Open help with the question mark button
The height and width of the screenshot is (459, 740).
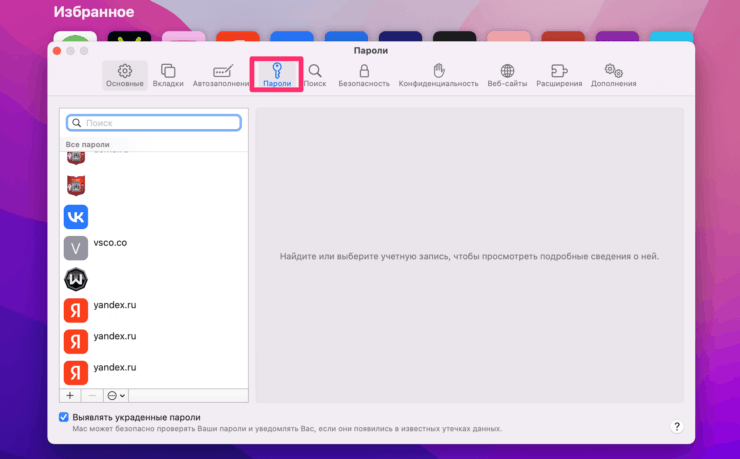pyautogui.click(x=677, y=426)
